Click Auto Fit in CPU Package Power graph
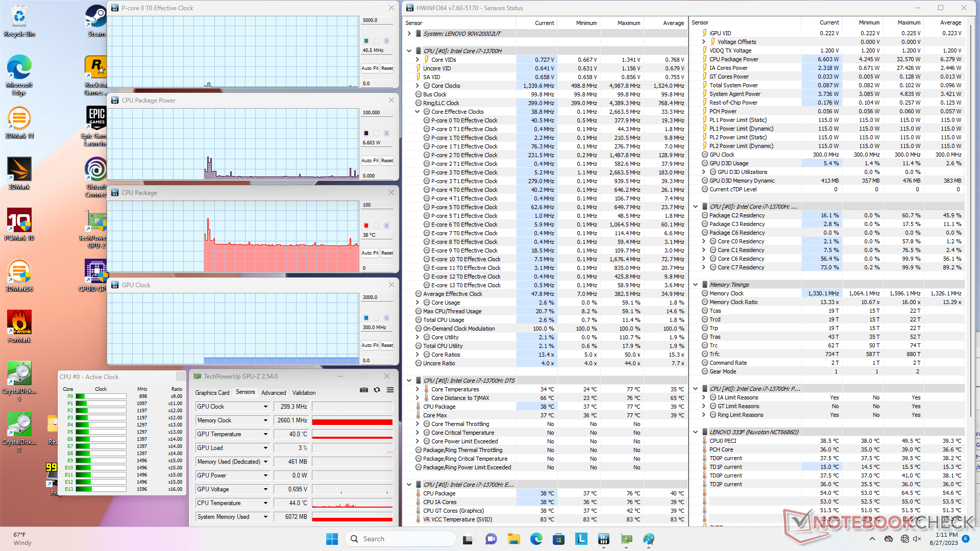 coord(370,161)
